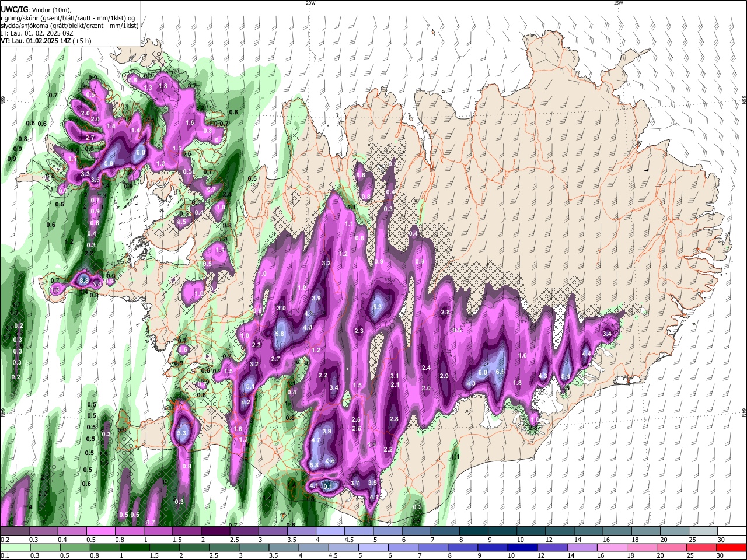Select the '0.1' label in lower legend row

coord(4,555)
